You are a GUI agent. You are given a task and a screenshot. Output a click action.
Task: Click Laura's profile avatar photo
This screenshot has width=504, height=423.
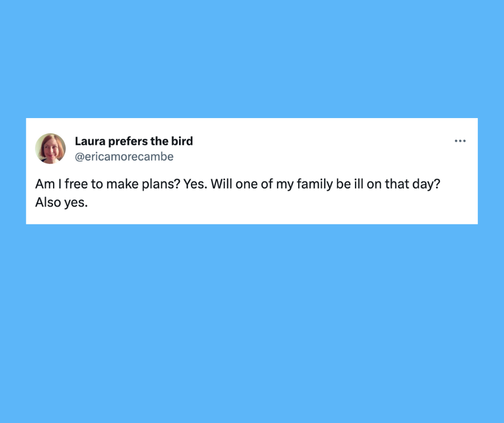coord(50,149)
